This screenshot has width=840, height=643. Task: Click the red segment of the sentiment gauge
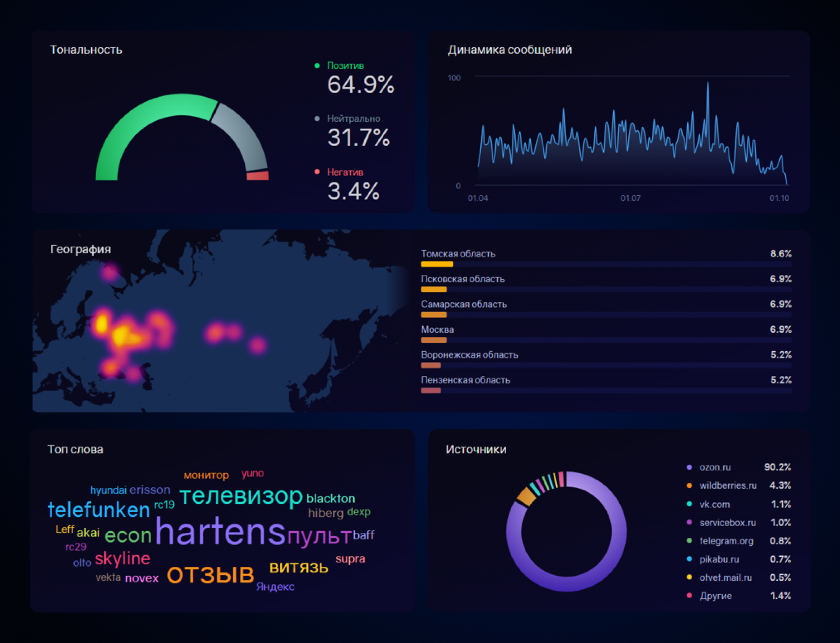click(258, 176)
